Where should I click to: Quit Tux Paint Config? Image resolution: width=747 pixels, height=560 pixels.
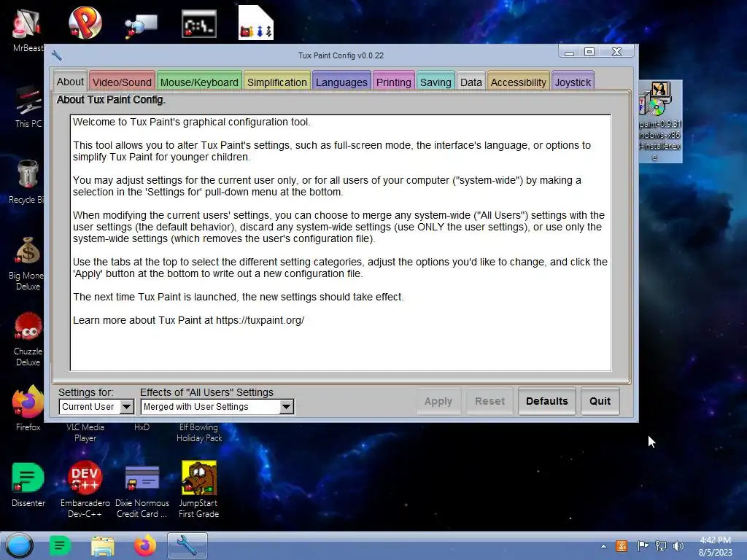[x=600, y=402]
